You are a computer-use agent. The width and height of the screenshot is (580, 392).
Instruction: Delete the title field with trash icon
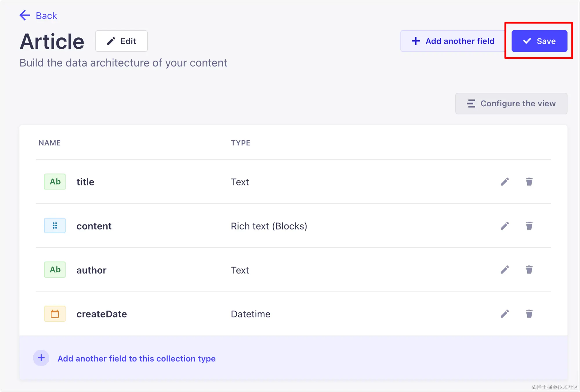click(x=529, y=182)
